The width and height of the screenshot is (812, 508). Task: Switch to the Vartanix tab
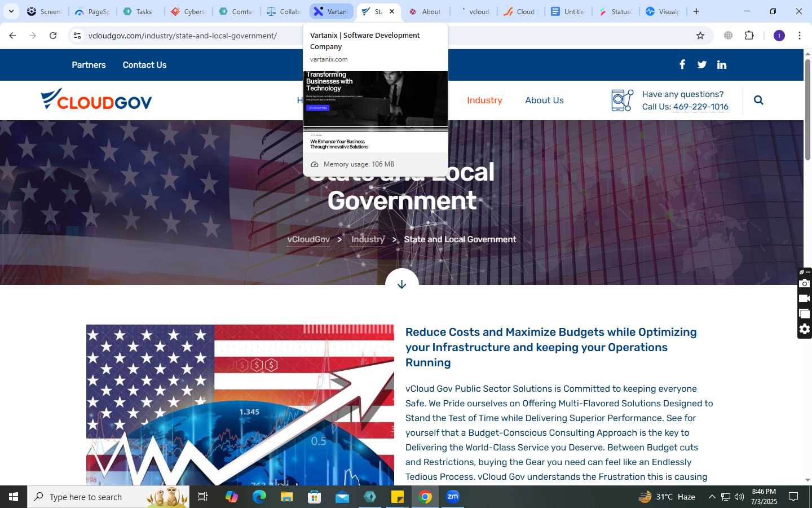pos(331,11)
